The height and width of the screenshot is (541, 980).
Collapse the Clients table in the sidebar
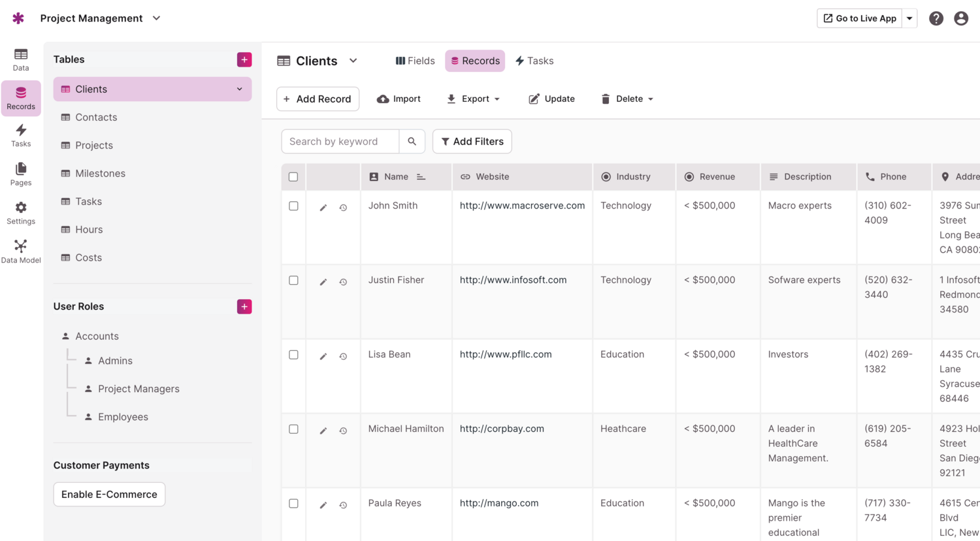pos(241,89)
